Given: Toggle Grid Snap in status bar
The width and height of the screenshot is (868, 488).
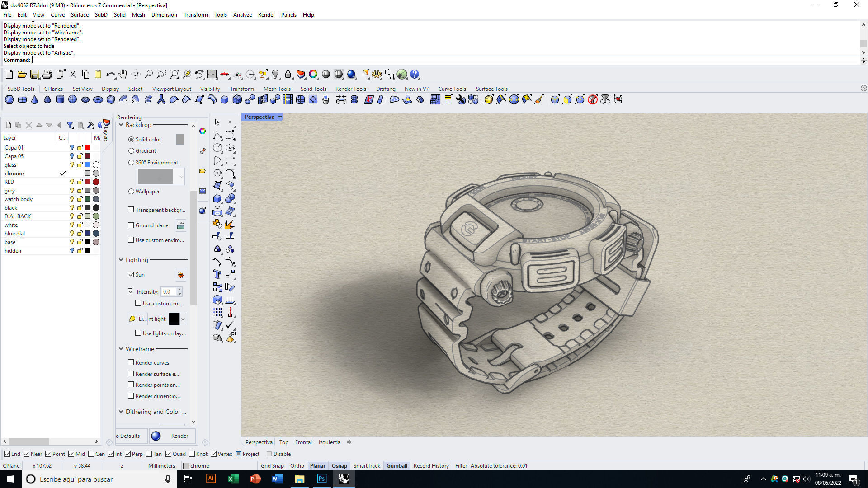Looking at the screenshot, I should click(272, 466).
